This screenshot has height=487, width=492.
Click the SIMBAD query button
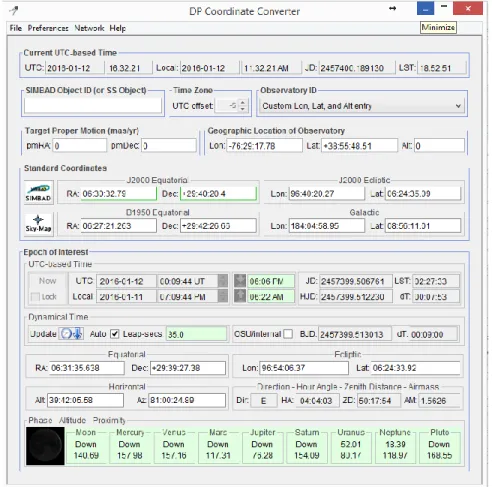click(x=39, y=193)
